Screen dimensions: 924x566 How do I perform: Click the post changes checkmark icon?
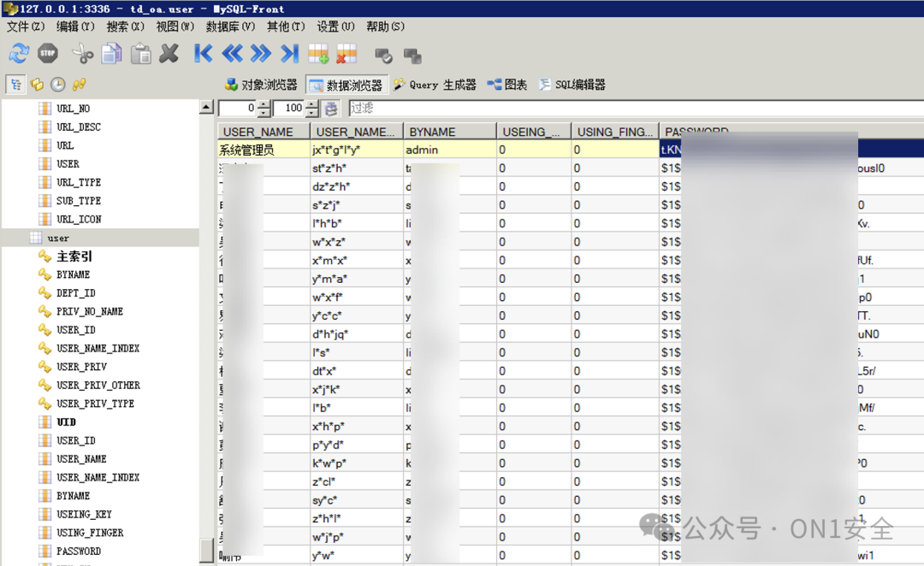383,56
